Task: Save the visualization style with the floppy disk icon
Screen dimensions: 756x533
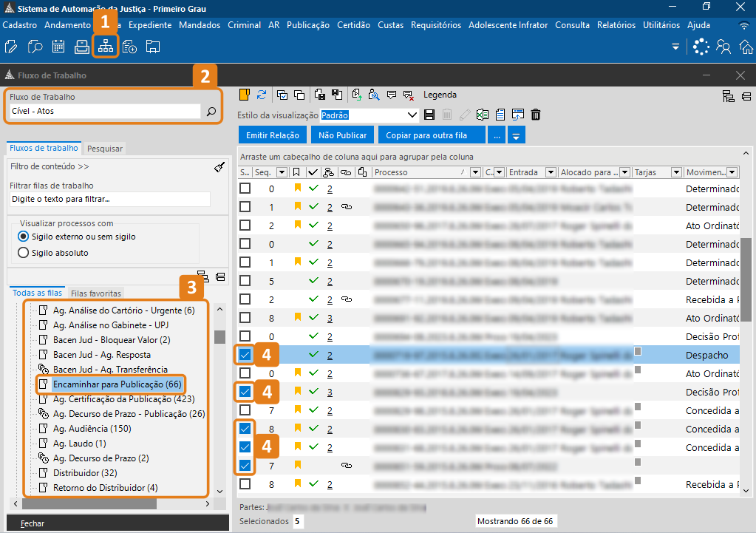Action: coord(429,115)
